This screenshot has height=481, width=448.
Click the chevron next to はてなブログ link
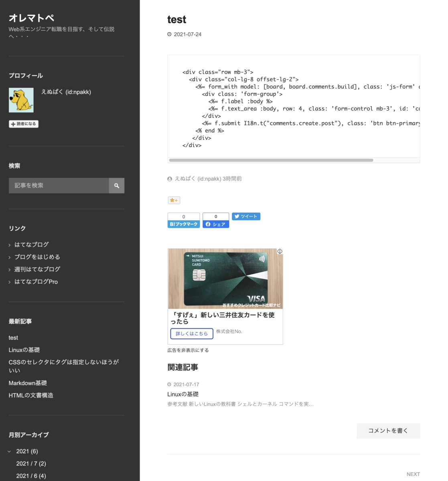pos(9,245)
